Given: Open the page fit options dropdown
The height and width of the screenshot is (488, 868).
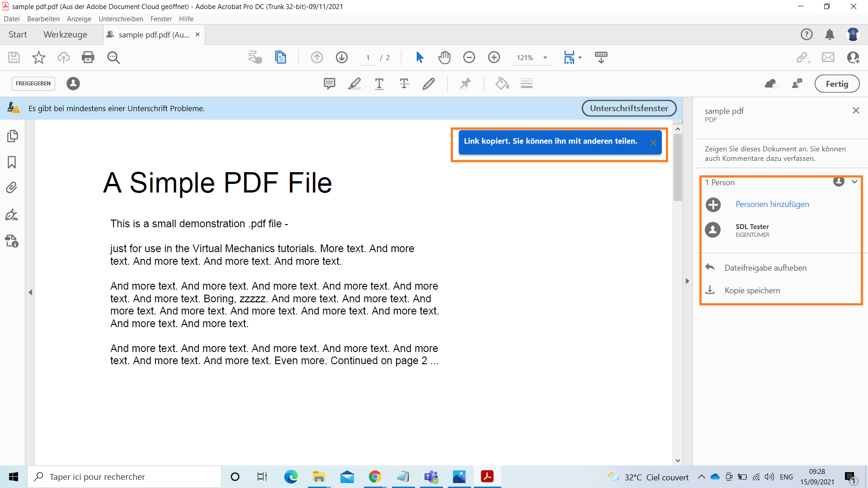Looking at the screenshot, I should [580, 57].
